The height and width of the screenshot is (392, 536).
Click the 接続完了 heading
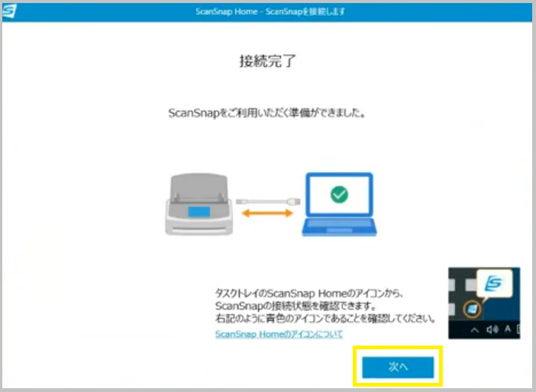267,62
